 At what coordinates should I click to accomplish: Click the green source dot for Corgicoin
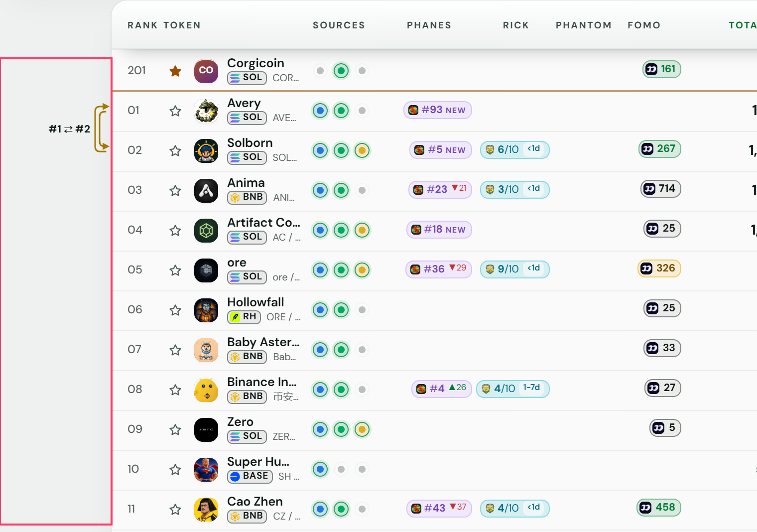(341, 71)
